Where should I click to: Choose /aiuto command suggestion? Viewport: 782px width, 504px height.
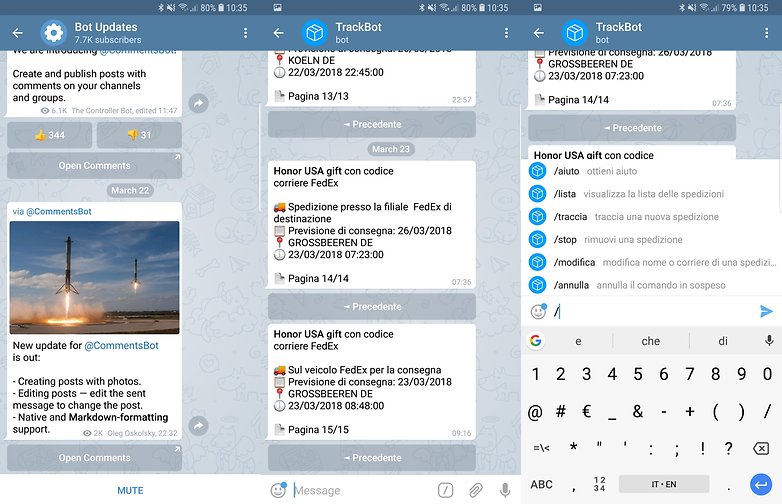click(x=651, y=171)
